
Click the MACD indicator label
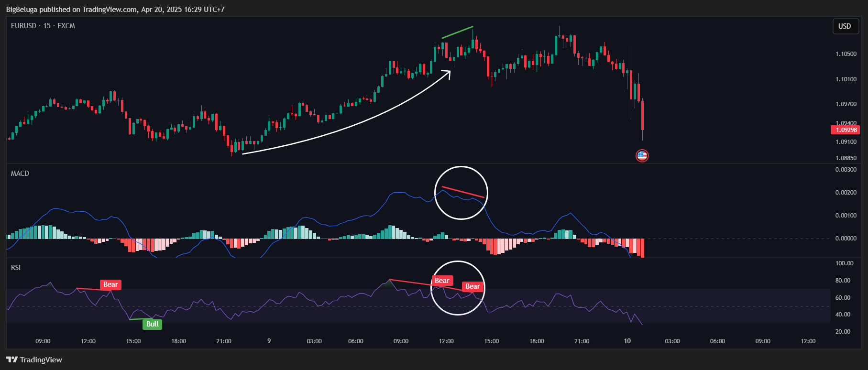pos(20,174)
